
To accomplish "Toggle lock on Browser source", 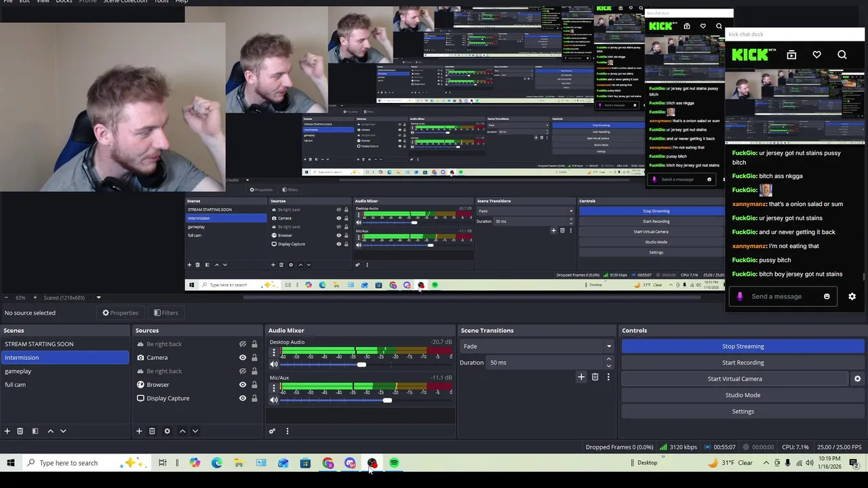I will [254, 385].
